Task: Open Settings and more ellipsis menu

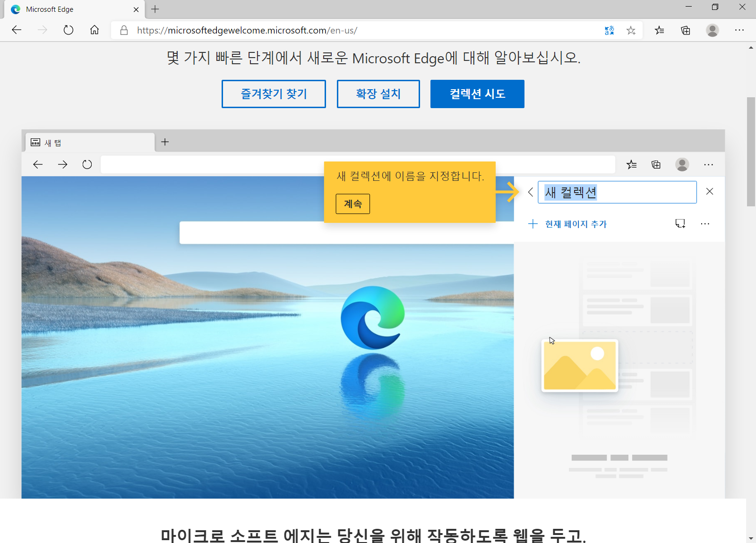Action: (739, 30)
